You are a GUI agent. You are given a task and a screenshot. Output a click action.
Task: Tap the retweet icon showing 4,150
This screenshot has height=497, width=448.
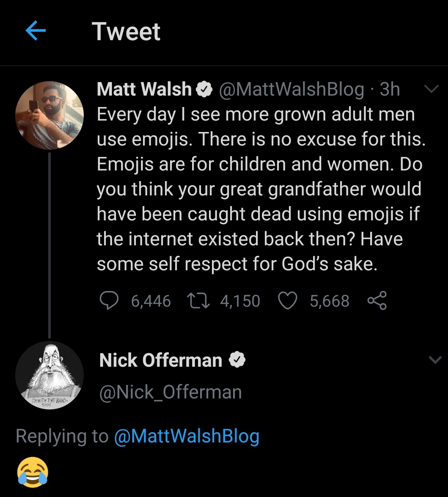pyautogui.click(x=197, y=301)
